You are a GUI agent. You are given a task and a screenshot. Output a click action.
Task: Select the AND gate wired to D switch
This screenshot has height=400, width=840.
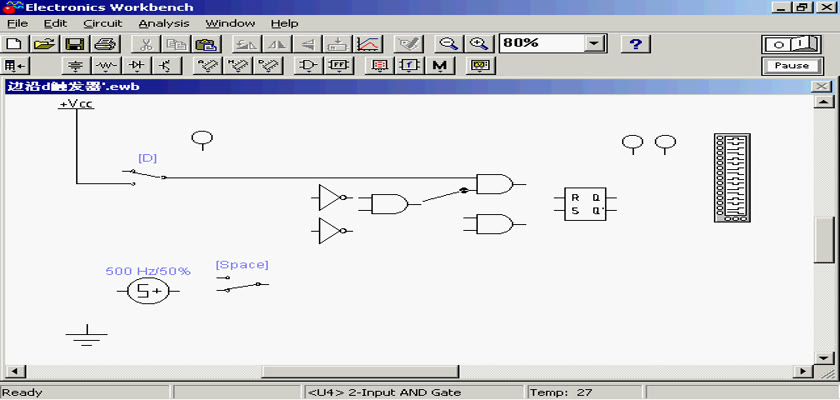coord(494,184)
